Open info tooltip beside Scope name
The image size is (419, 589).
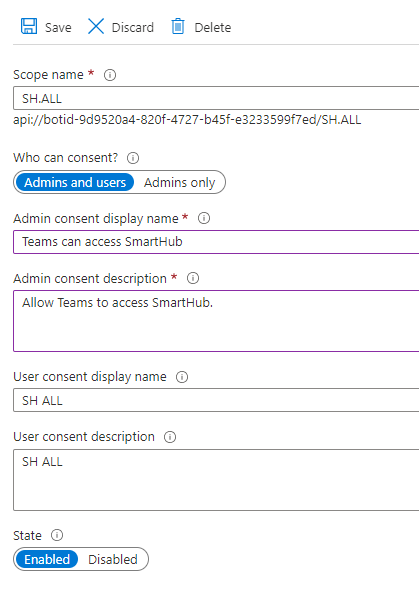[x=110, y=75]
